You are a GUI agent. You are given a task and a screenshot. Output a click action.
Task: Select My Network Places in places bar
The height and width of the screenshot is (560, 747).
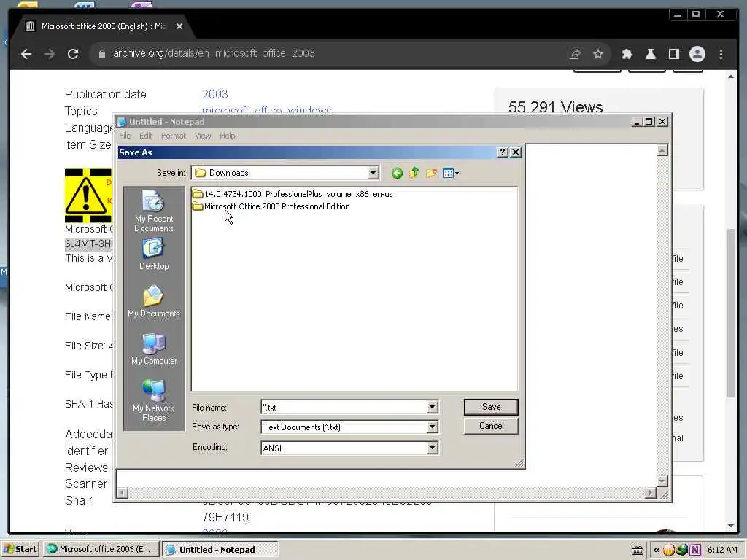tap(153, 401)
